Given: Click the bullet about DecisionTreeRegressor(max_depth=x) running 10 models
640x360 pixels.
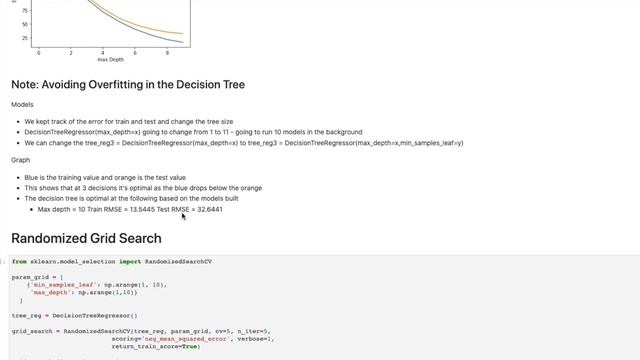Looking at the screenshot, I should pyautogui.click(x=193, y=132).
